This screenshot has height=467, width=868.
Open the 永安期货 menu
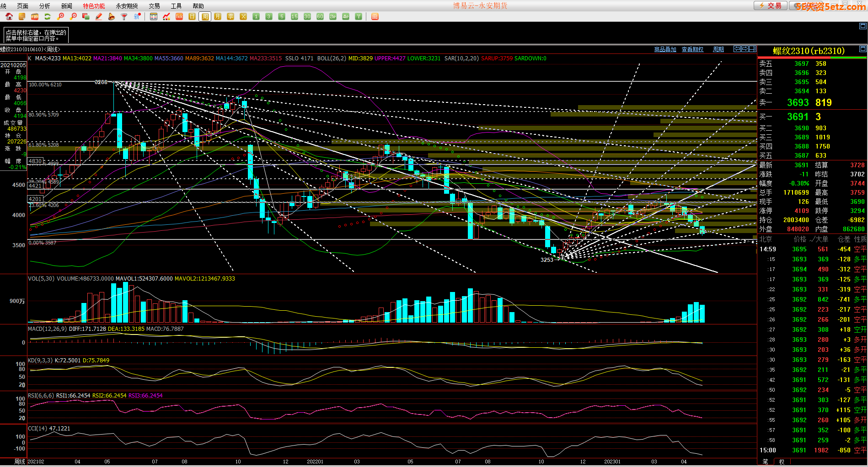click(127, 6)
